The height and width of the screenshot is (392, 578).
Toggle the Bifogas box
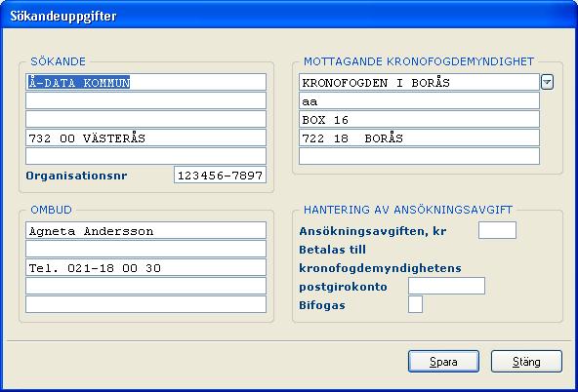pyautogui.click(x=416, y=304)
